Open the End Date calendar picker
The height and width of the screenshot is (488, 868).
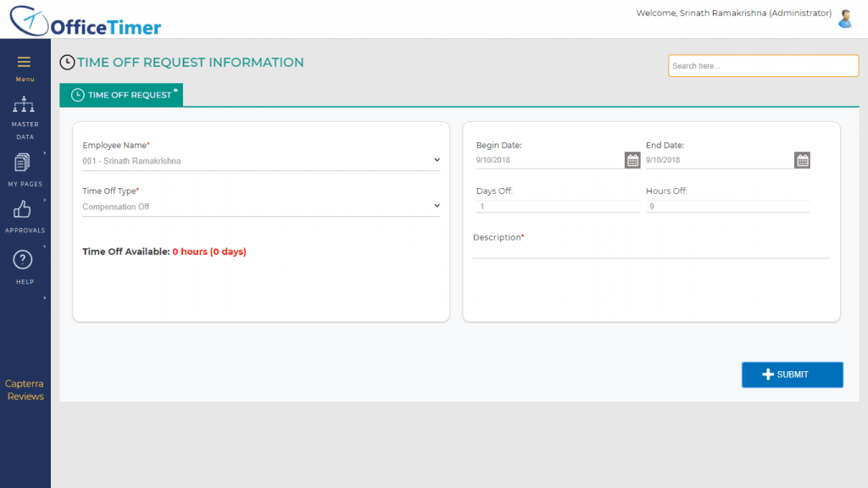pyautogui.click(x=802, y=160)
